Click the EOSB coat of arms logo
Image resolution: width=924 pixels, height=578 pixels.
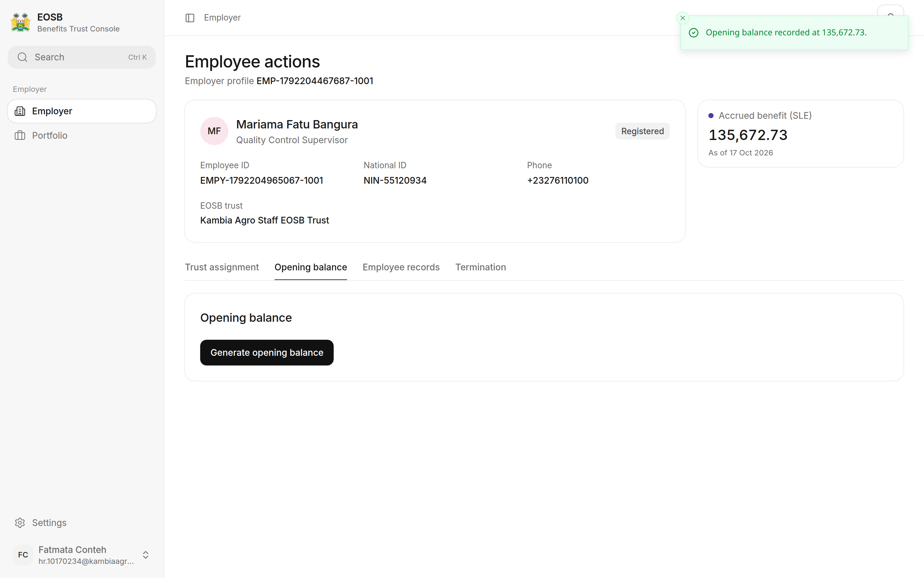point(20,22)
